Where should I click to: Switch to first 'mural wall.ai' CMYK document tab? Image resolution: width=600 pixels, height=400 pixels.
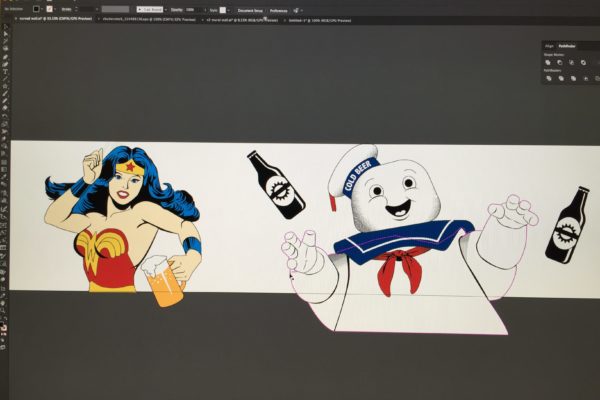pyautogui.click(x=56, y=18)
